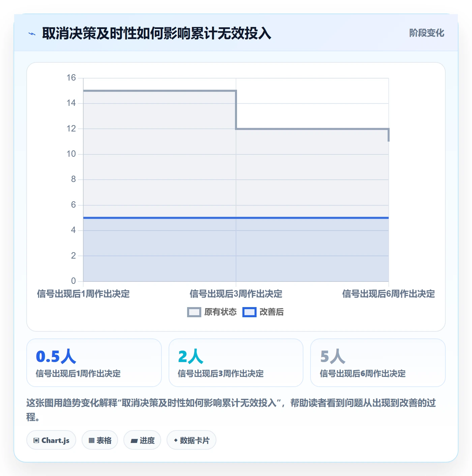Click the blue 改善后 line
The image size is (472, 476).
click(236, 218)
